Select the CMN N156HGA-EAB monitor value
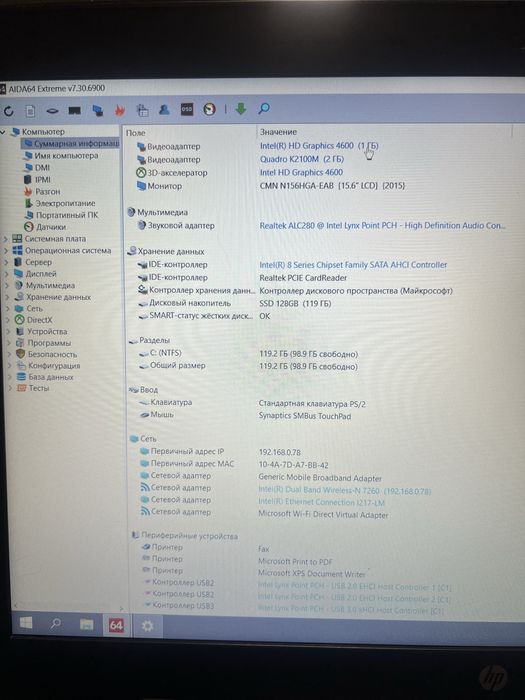This screenshot has width=525, height=700. 332,186
